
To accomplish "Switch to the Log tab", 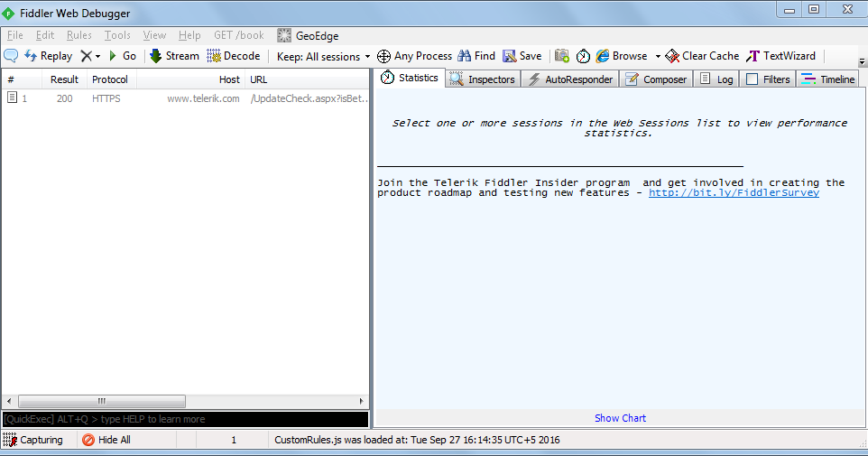I will click(716, 79).
